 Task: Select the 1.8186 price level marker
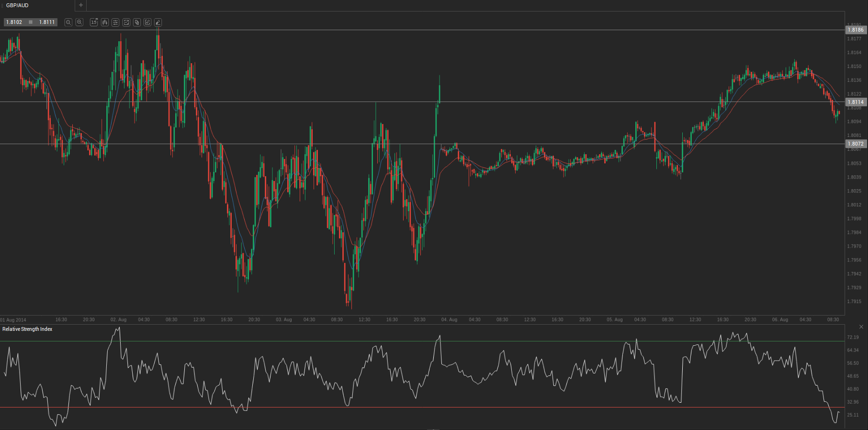point(856,30)
